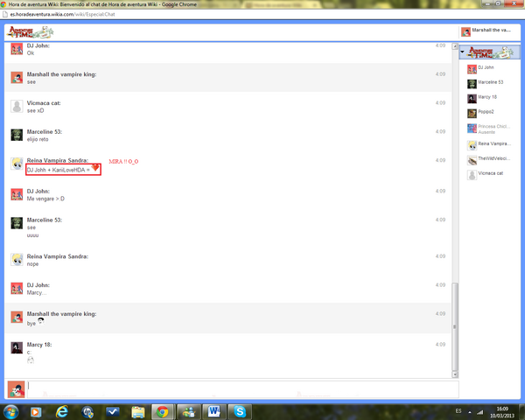
Task: Open Windows Explorer folder in taskbar
Action: (137, 412)
